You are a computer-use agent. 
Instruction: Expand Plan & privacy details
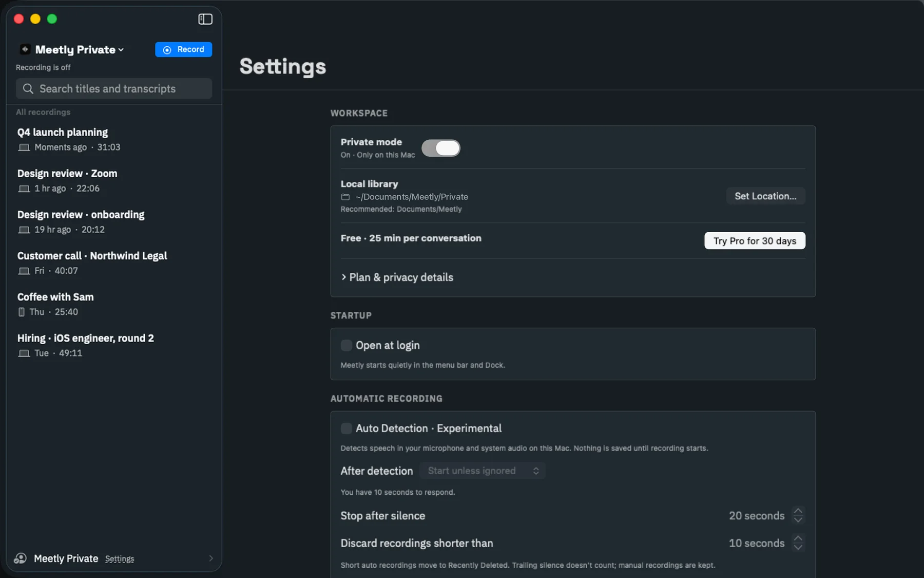[397, 277]
